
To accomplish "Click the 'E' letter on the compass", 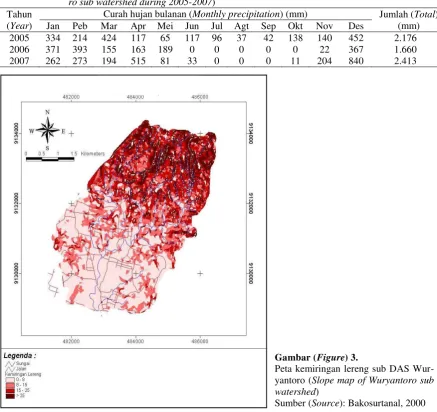I will tap(63, 131).
